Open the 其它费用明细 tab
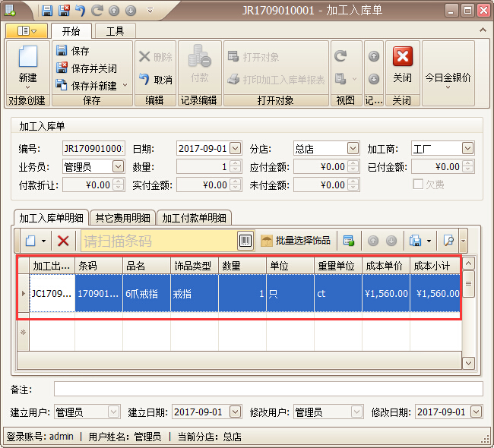Image resolution: width=494 pixels, height=448 pixels. (122, 218)
